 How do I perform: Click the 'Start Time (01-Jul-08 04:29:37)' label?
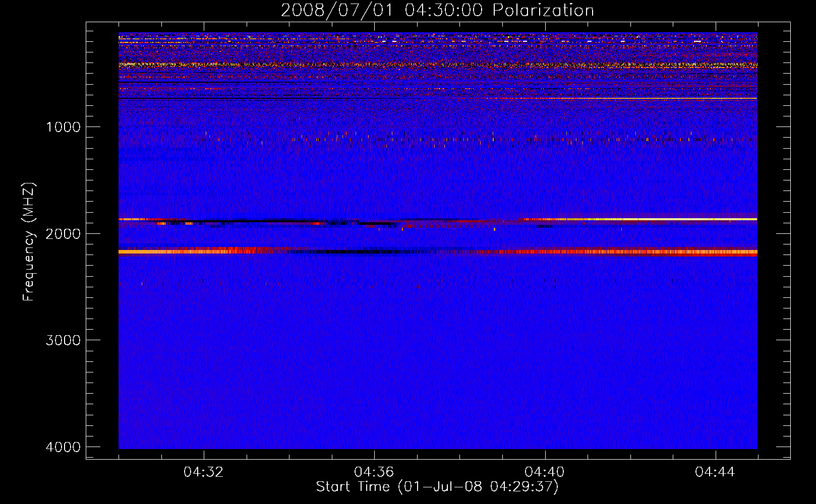[x=437, y=487]
